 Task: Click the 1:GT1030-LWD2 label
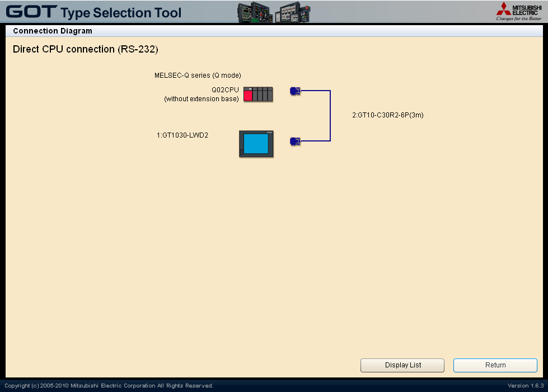182,135
